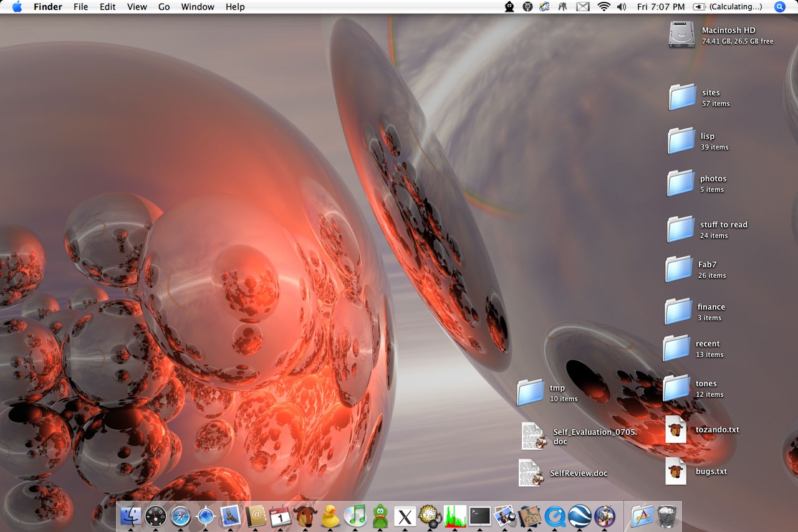Open Adium green duck icon
This screenshot has width=798, height=532.
pos(380,516)
